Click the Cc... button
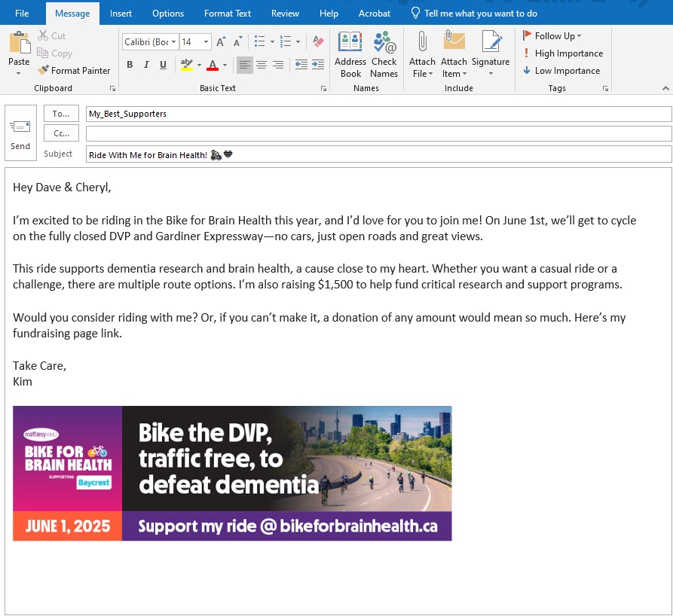 [61, 133]
